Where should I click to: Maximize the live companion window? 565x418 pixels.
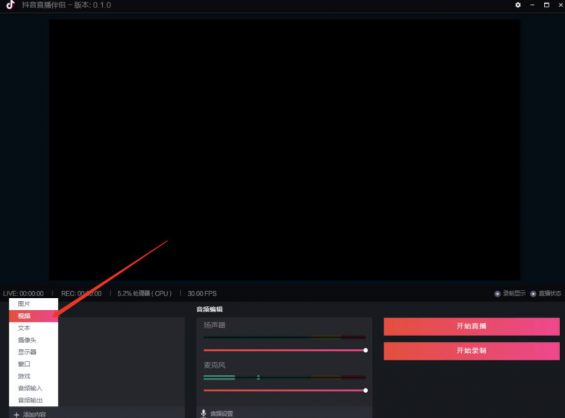547,5
